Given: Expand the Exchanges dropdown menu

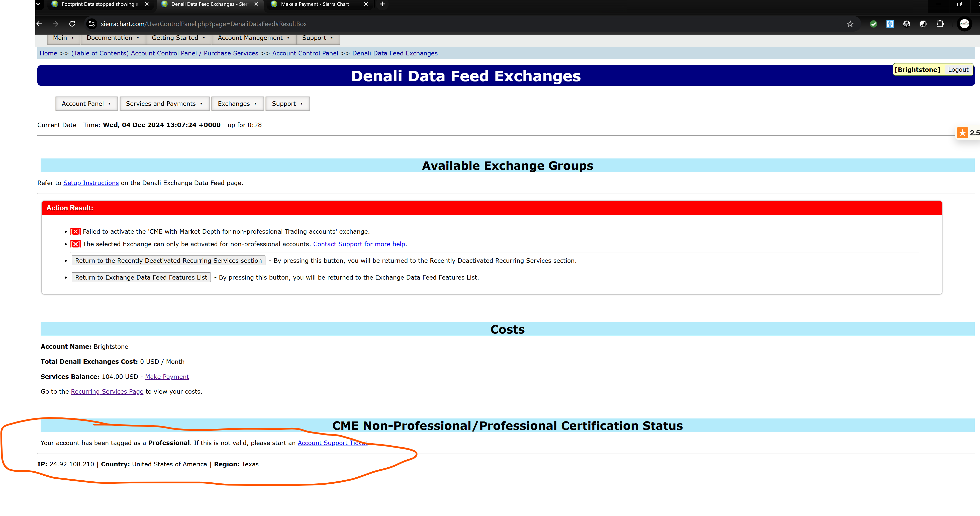Looking at the screenshot, I should [x=237, y=104].
